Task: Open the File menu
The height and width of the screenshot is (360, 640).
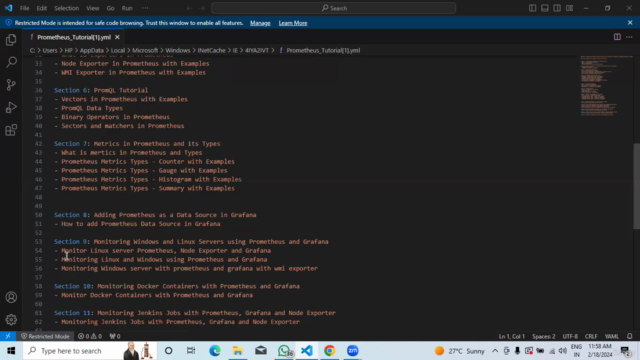Action: [24, 8]
